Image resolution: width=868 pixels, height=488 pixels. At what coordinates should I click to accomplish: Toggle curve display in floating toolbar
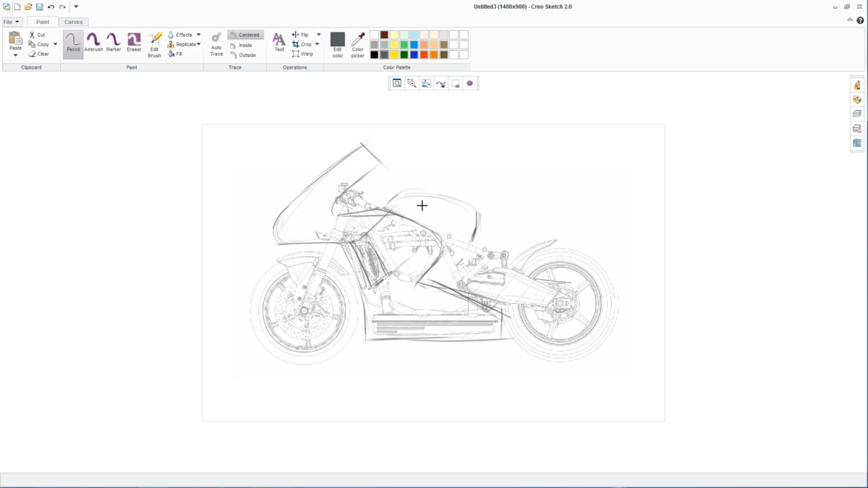coord(441,84)
